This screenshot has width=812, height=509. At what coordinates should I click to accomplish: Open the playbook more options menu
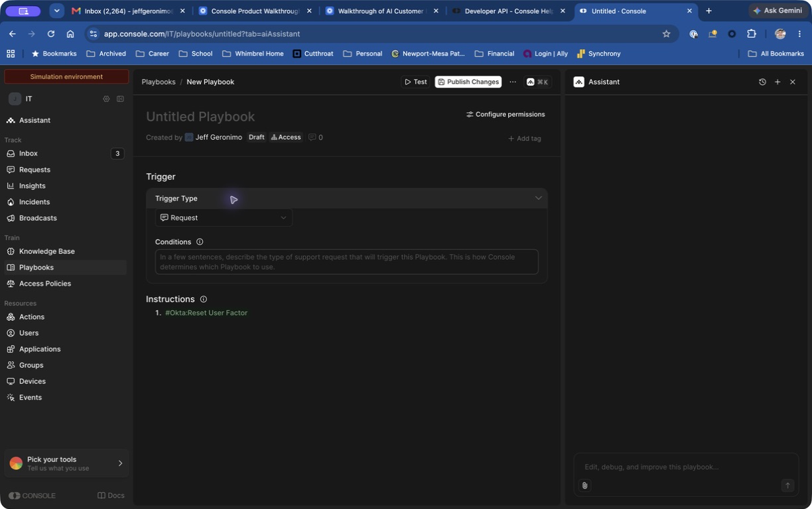[x=513, y=82]
